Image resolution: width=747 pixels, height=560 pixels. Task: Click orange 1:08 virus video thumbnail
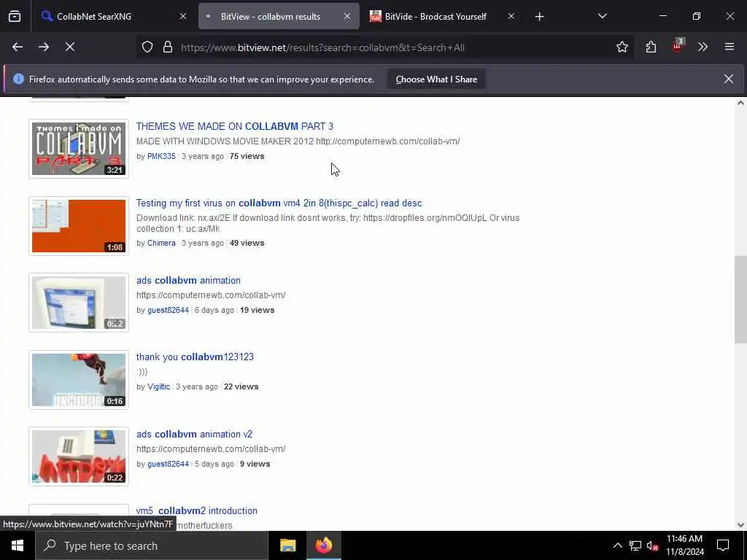coord(79,226)
